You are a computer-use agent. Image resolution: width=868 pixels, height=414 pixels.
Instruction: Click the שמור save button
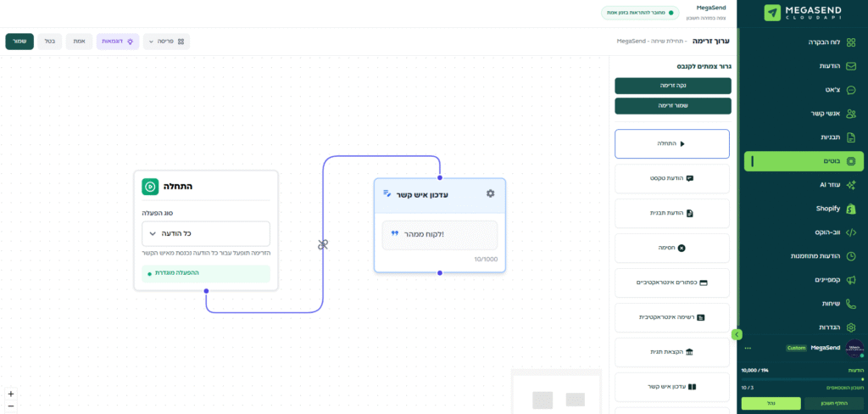(19, 41)
